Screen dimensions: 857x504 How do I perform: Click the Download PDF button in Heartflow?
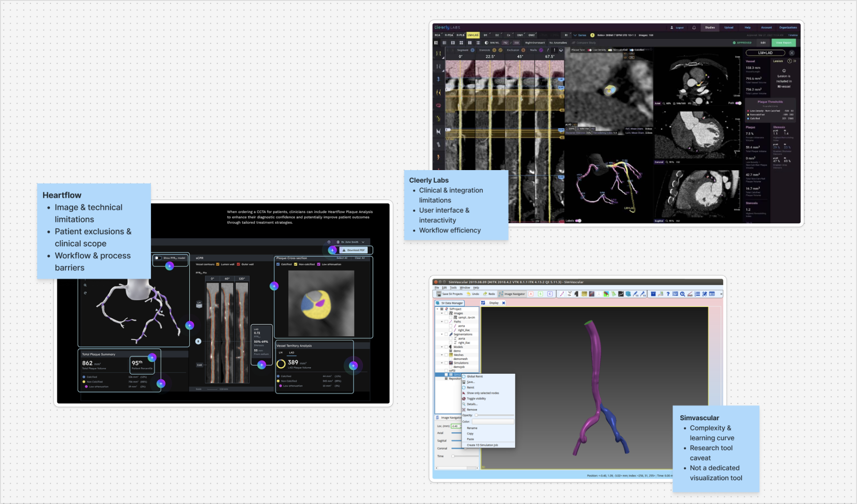(x=354, y=250)
